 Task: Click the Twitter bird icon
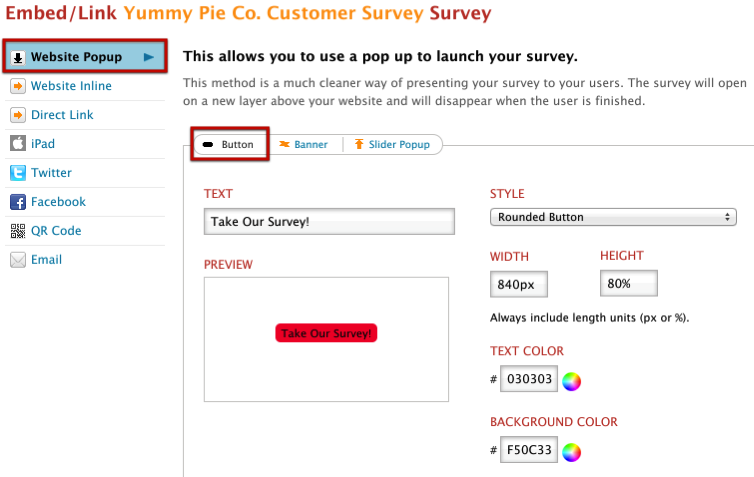tap(18, 173)
